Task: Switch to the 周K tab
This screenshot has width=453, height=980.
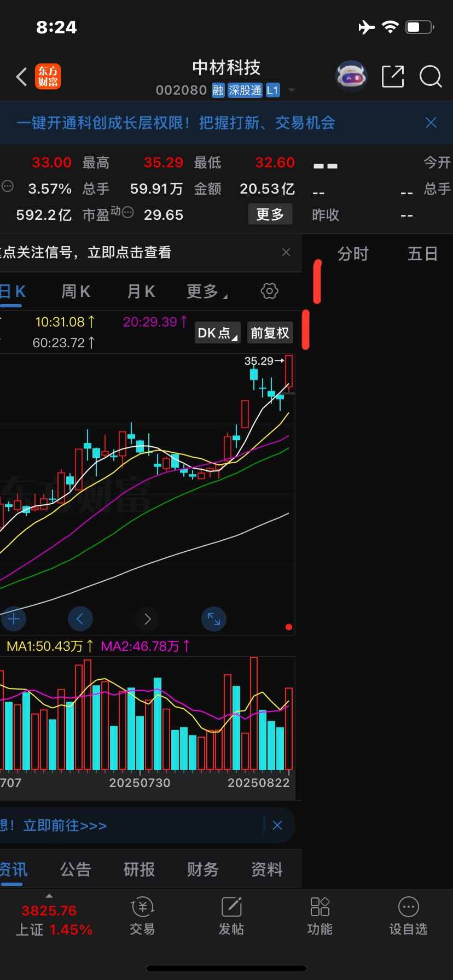Action: click(x=76, y=291)
